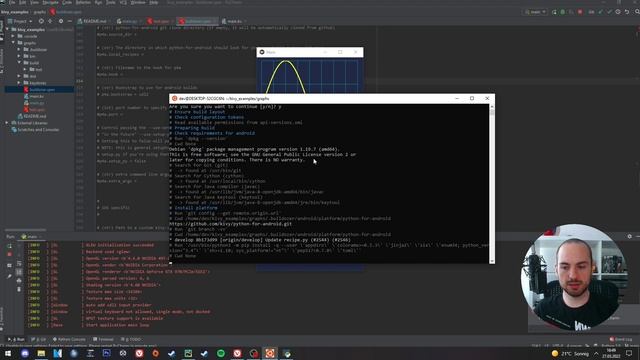The height and width of the screenshot is (360, 640).
Task: Maximize the terminal window dev@DESKTOP
Action: pos(472,98)
